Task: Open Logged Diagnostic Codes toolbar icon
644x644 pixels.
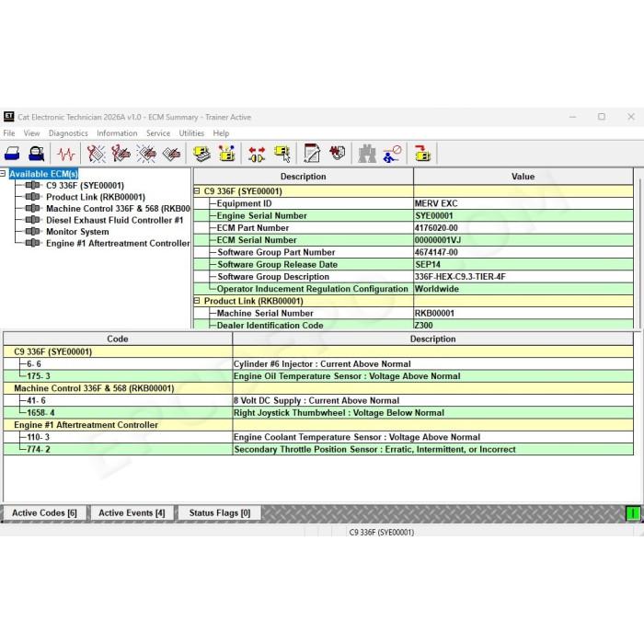Action: (x=121, y=154)
